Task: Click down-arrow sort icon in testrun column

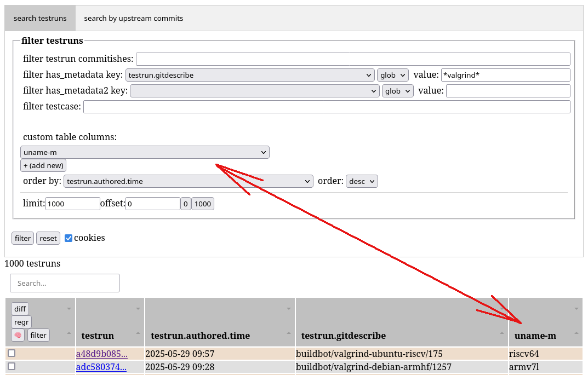Action: point(138,309)
